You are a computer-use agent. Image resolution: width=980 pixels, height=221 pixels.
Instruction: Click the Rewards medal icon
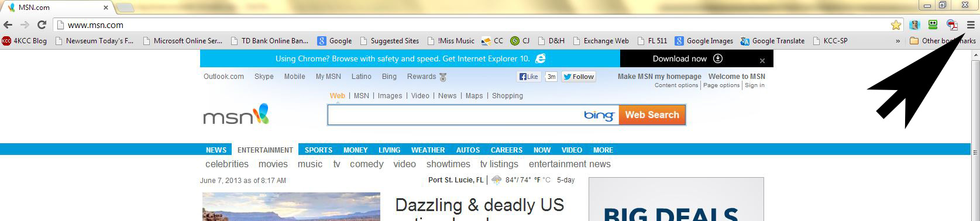443,77
